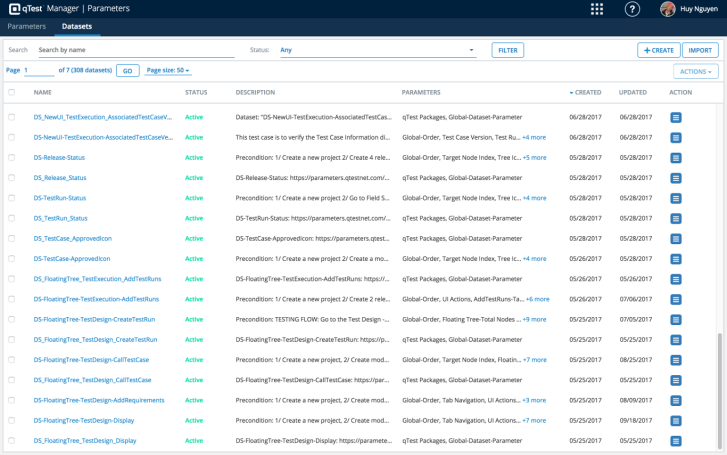Screen dimensions: 727x455
Task: Click the help question mark icon
Action: (632, 9)
